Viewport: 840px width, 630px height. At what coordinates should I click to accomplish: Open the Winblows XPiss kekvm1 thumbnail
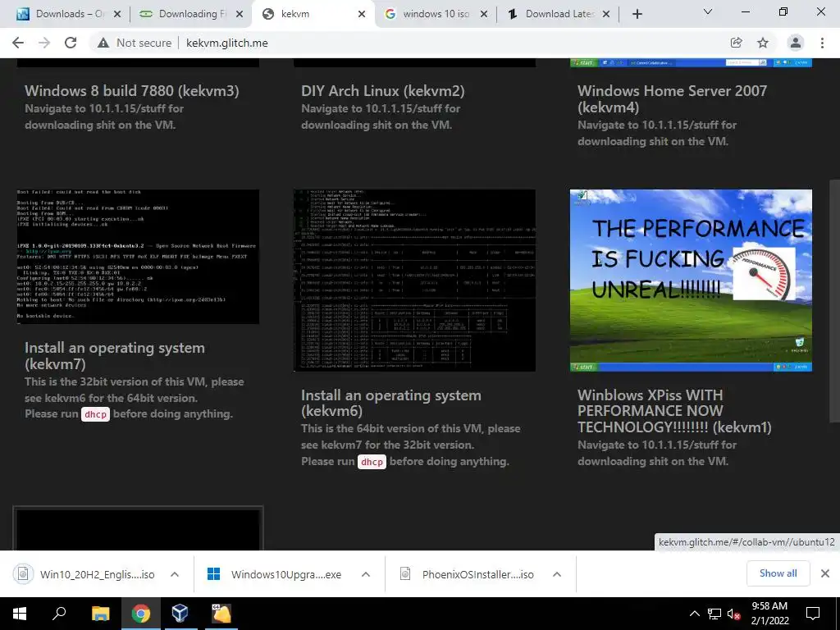point(691,281)
